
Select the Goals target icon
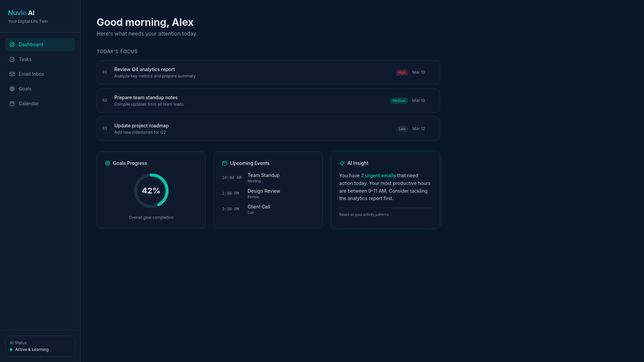click(12, 89)
